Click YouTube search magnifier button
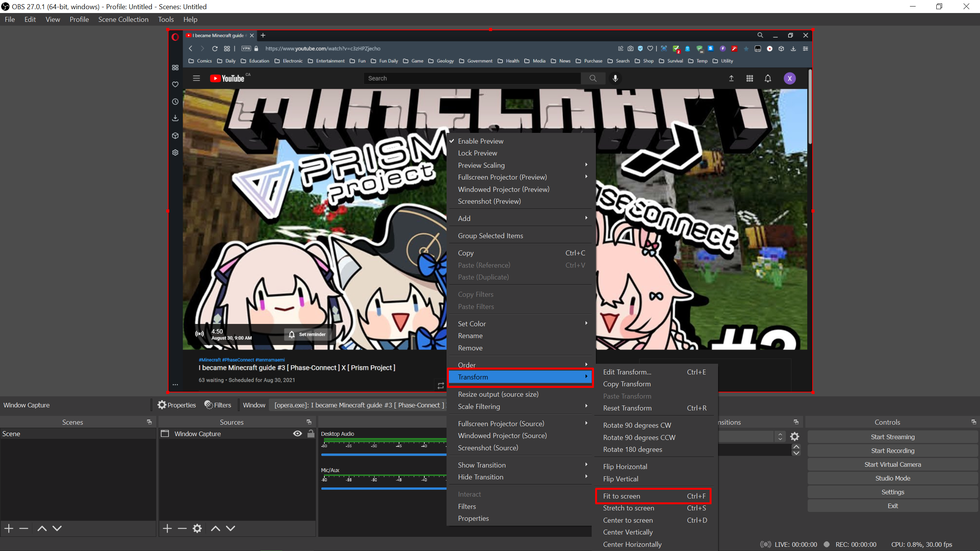Viewport: 980px width, 551px height. 593,78
